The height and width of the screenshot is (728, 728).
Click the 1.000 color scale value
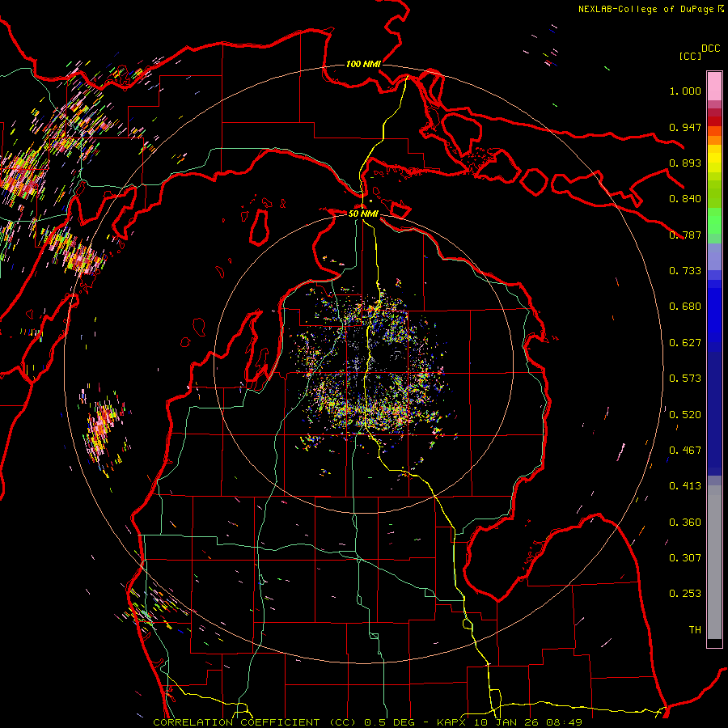[x=685, y=91]
